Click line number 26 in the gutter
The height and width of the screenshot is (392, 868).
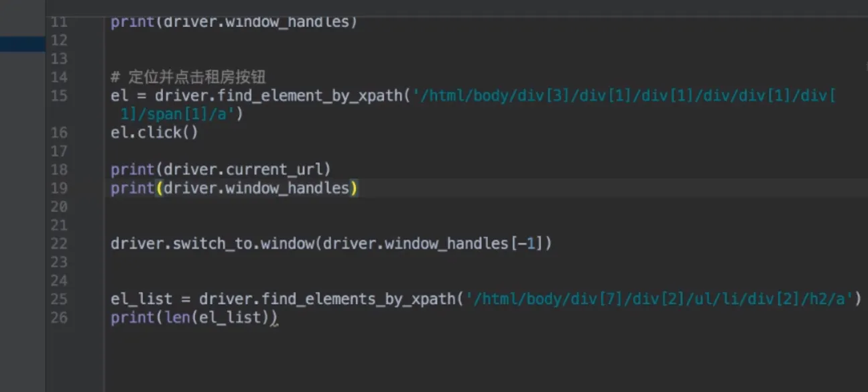pos(59,318)
